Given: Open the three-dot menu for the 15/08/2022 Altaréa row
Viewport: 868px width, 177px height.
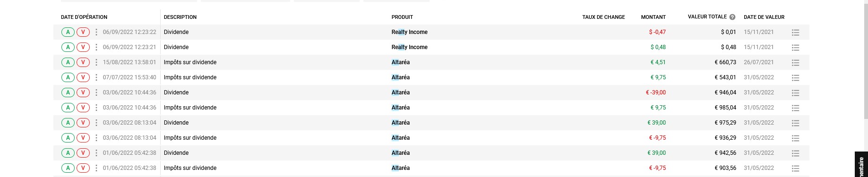Looking at the screenshot, I should click(x=96, y=62).
